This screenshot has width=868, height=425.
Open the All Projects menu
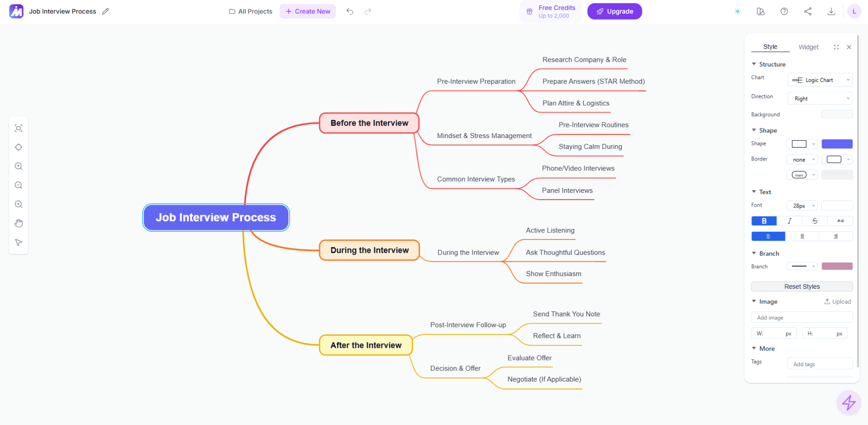(x=250, y=11)
